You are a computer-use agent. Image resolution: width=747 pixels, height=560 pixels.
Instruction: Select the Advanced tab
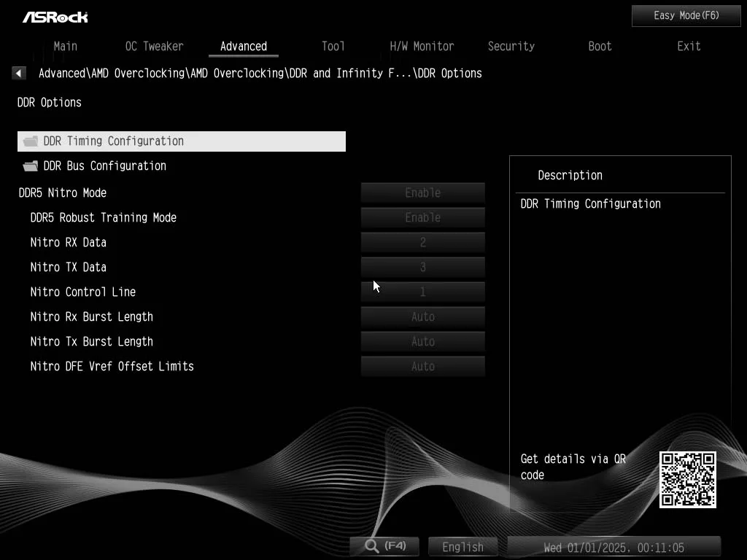244,46
